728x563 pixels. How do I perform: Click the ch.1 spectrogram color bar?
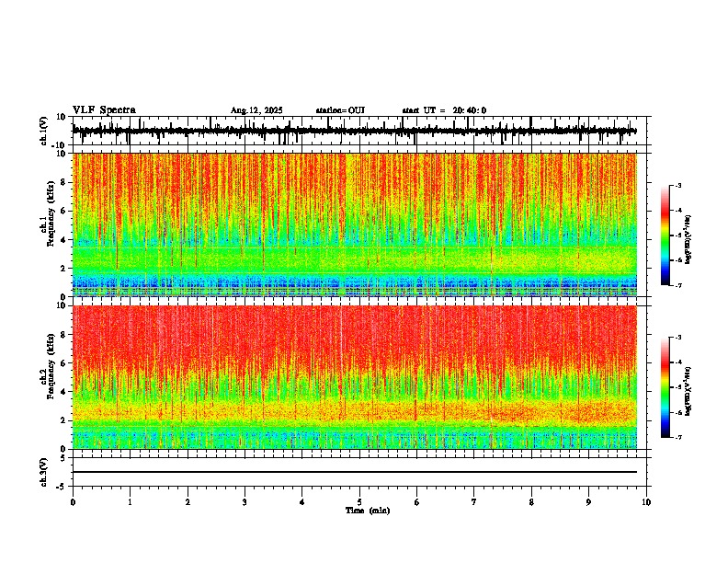665,236
